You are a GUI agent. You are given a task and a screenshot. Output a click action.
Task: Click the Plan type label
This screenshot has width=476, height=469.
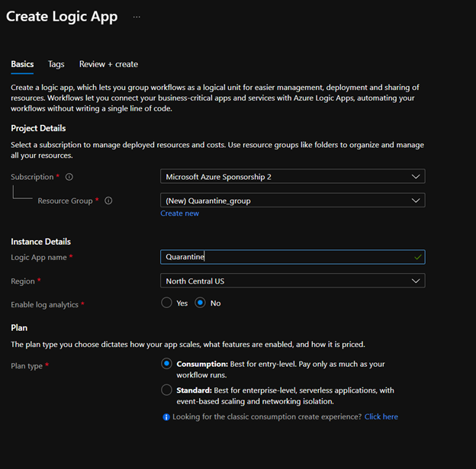coord(27,366)
